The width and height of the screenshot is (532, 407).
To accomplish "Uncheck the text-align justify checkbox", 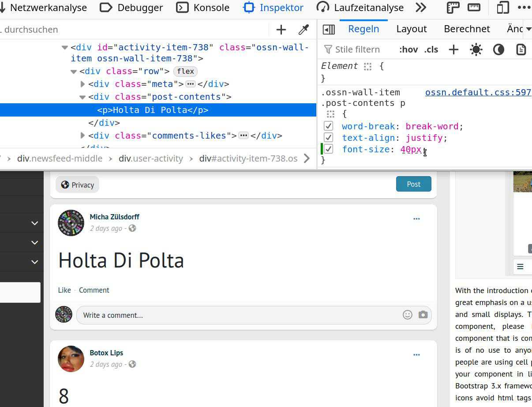I will click(x=328, y=138).
